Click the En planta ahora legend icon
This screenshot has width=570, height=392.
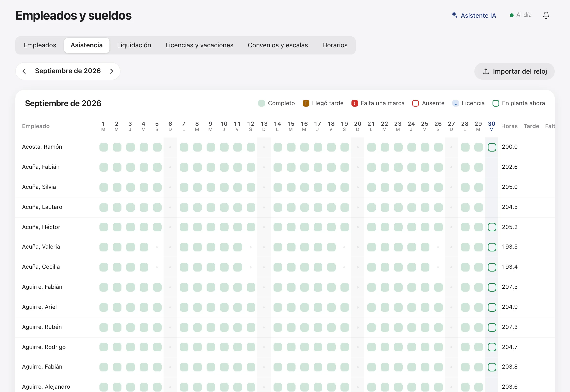coord(496,103)
